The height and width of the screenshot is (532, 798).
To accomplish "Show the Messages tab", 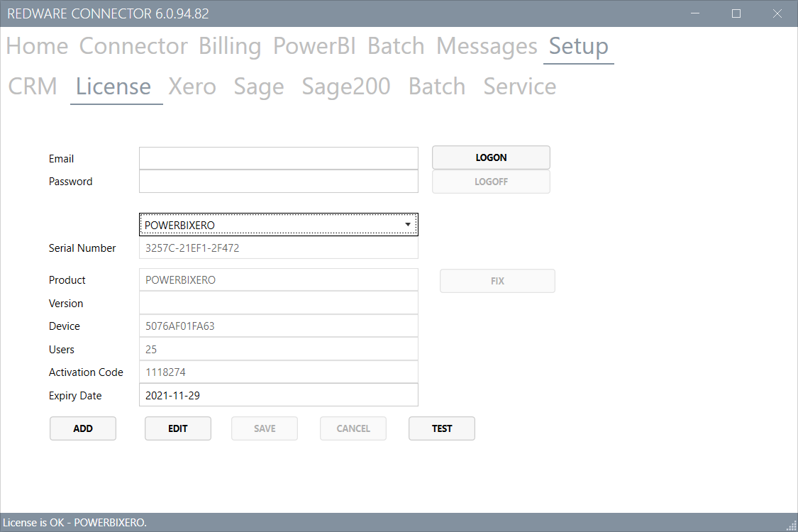I will (487, 46).
